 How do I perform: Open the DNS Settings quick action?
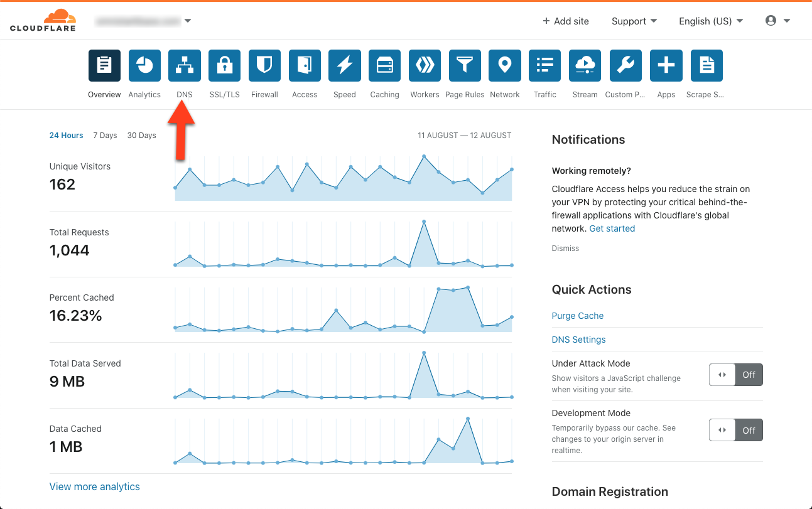click(579, 340)
